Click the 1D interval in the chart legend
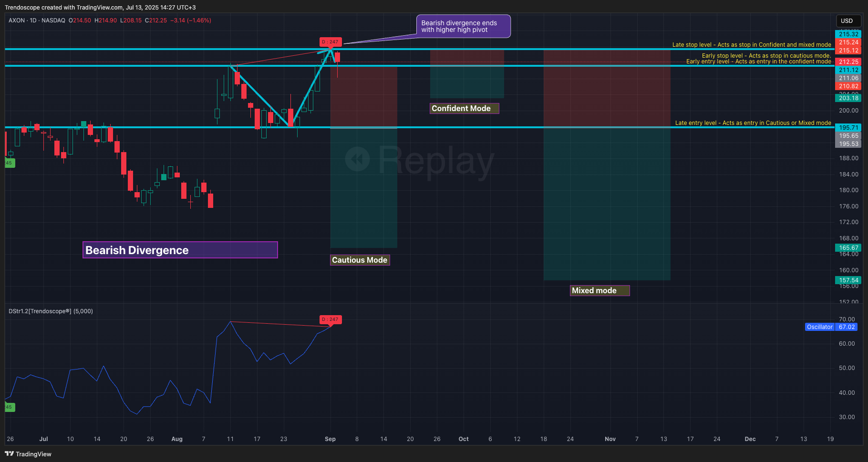This screenshot has height=462, width=868. pyautogui.click(x=33, y=21)
